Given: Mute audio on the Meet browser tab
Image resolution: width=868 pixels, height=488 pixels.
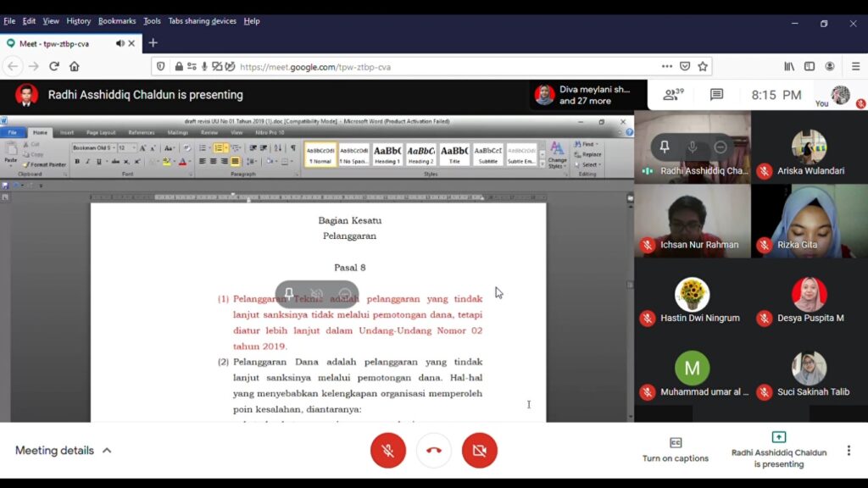Looking at the screenshot, I should pos(120,43).
